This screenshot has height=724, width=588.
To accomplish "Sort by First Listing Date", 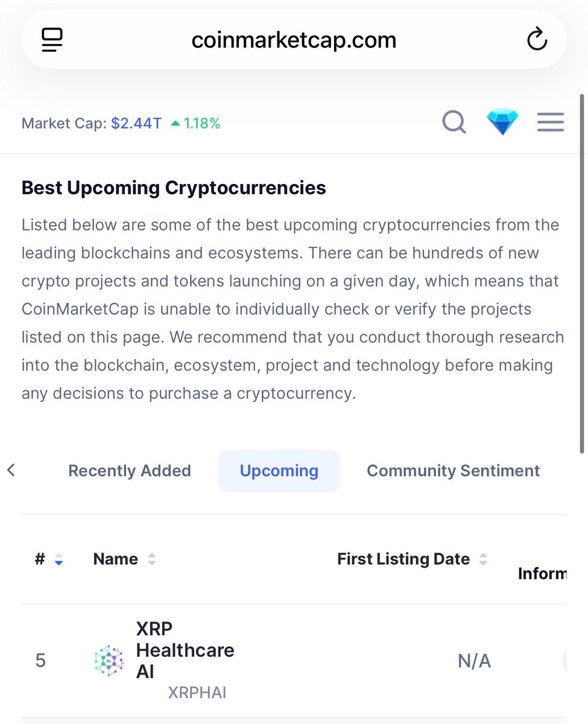I will point(482,559).
